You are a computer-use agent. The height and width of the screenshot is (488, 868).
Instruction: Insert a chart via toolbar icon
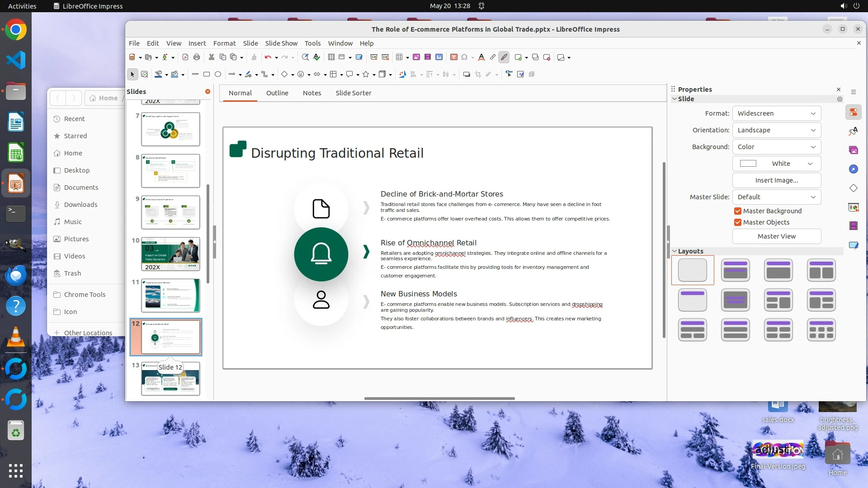(x=439, y=57)
